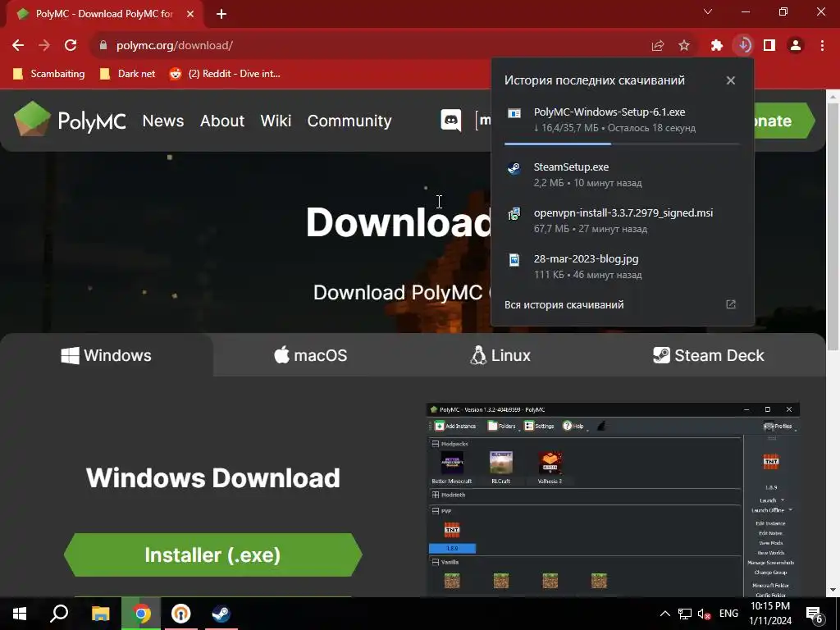Screen dimensions: 840x630
Task: Open the Chrome extensions puzzle icon
Action: point(717,46)
